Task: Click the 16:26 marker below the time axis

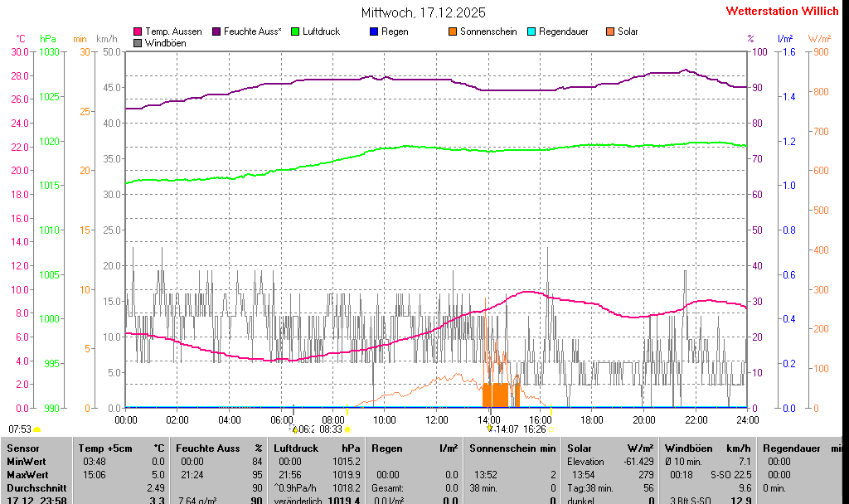Action: pos(535,429)
